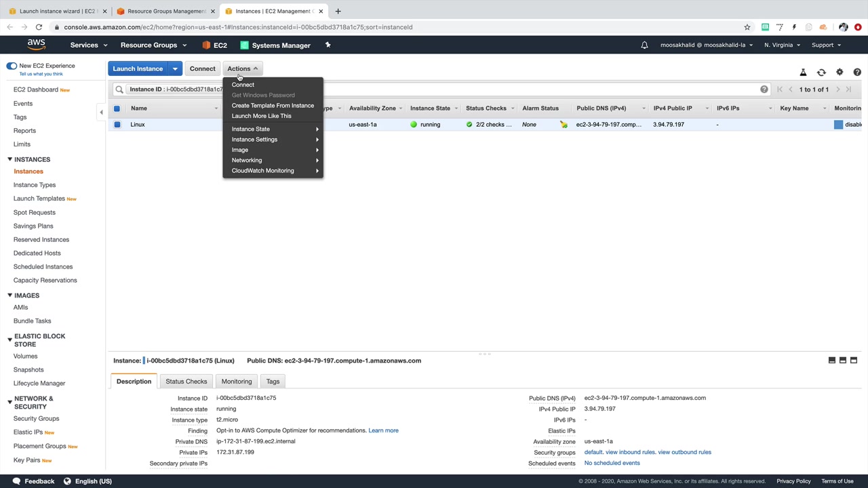Click the Instance ID search filter field
This screenshot has height=488, width=868.
(441, 89)
